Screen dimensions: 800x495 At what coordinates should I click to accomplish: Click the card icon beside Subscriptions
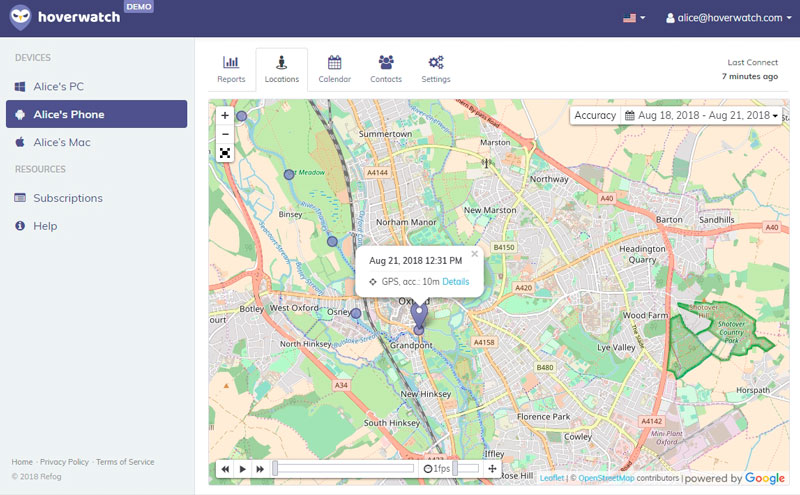(20, 197)
